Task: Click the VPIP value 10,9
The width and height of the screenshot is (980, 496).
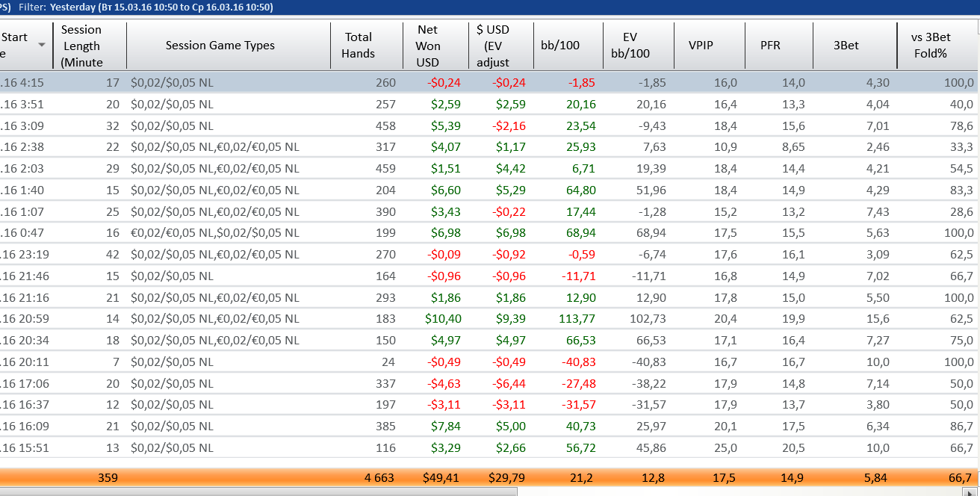Action: 725,147
